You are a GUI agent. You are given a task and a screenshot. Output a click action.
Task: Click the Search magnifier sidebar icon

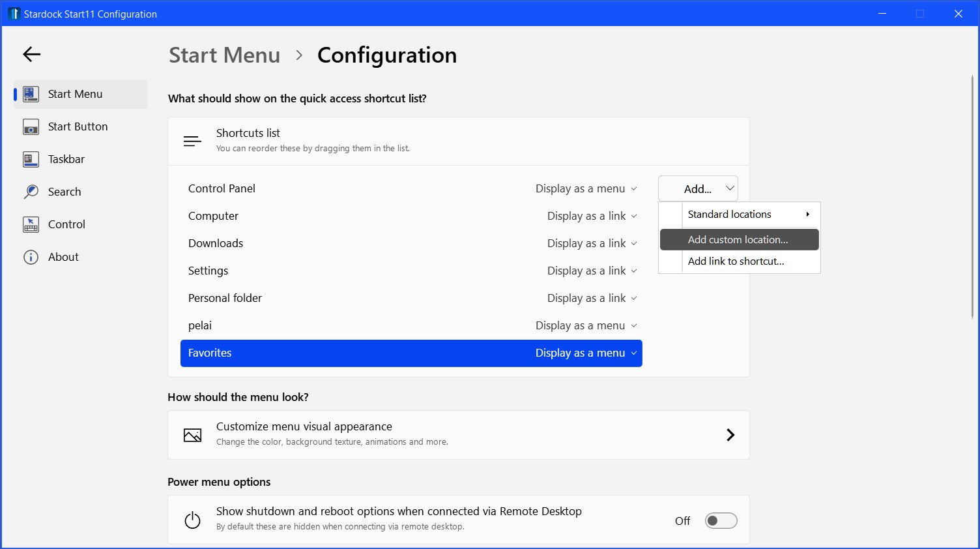(x=31, y=192)
